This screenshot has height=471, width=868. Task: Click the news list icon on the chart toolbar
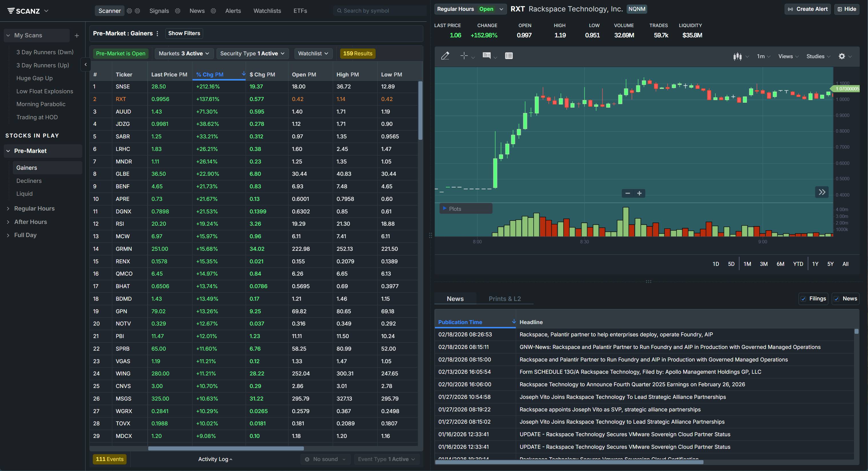pos(509,56)
